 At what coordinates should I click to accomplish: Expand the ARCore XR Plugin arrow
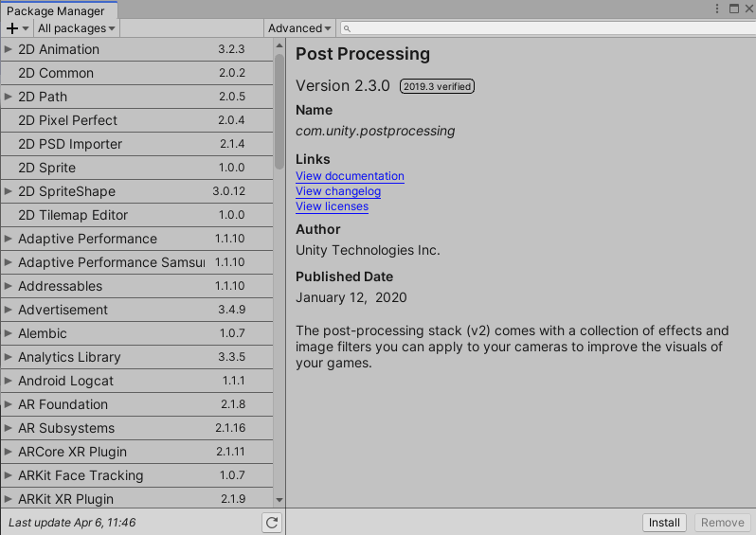[8, 452]
